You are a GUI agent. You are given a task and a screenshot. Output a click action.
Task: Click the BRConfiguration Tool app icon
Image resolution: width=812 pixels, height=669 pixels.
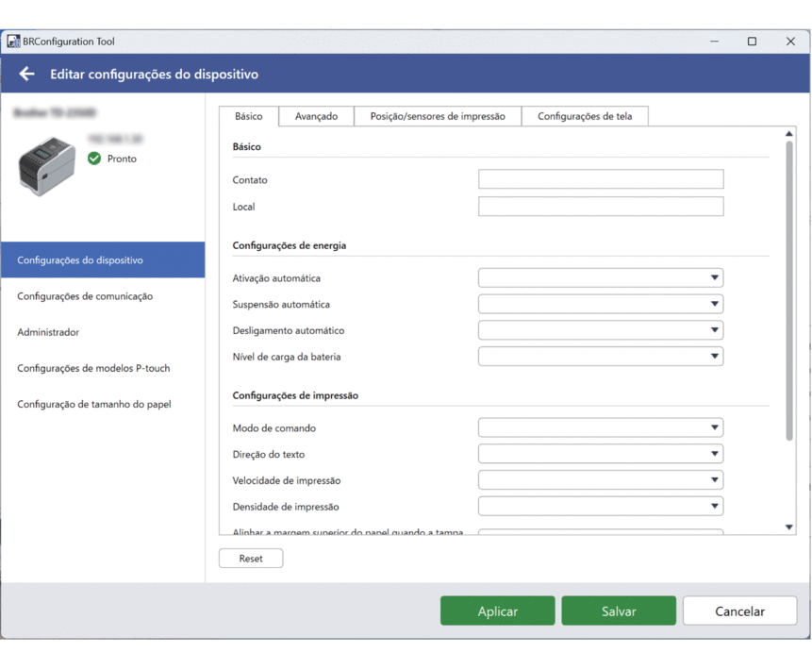point(13,42)
